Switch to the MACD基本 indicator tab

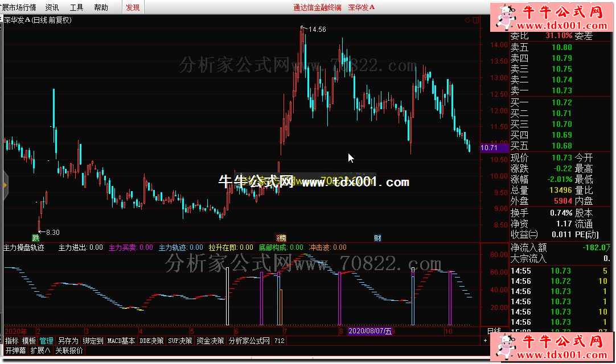pos(121,341)
